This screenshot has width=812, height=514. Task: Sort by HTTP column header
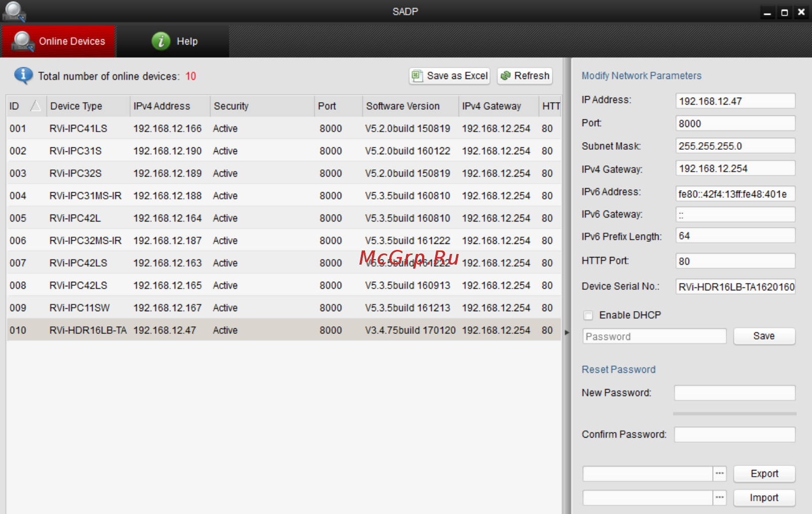[550, 106]
